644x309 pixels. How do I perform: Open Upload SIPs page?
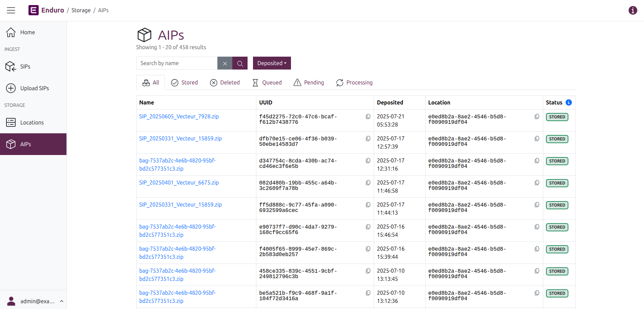pos(33,88)
